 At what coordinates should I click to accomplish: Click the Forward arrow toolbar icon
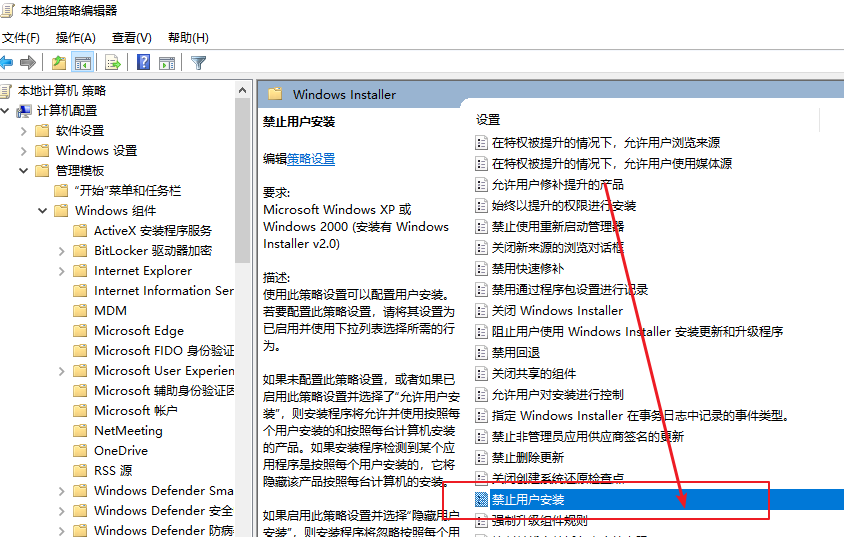click(28, 63)
